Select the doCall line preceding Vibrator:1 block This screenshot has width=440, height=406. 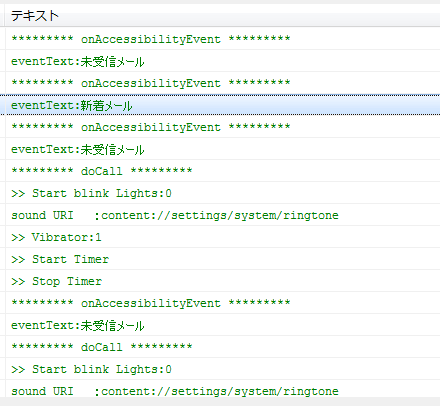[223, 171]
